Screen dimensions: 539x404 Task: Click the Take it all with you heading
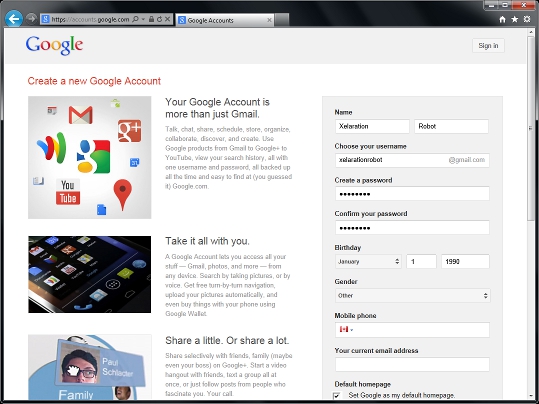pyautogui.click(x=207, y=241)
